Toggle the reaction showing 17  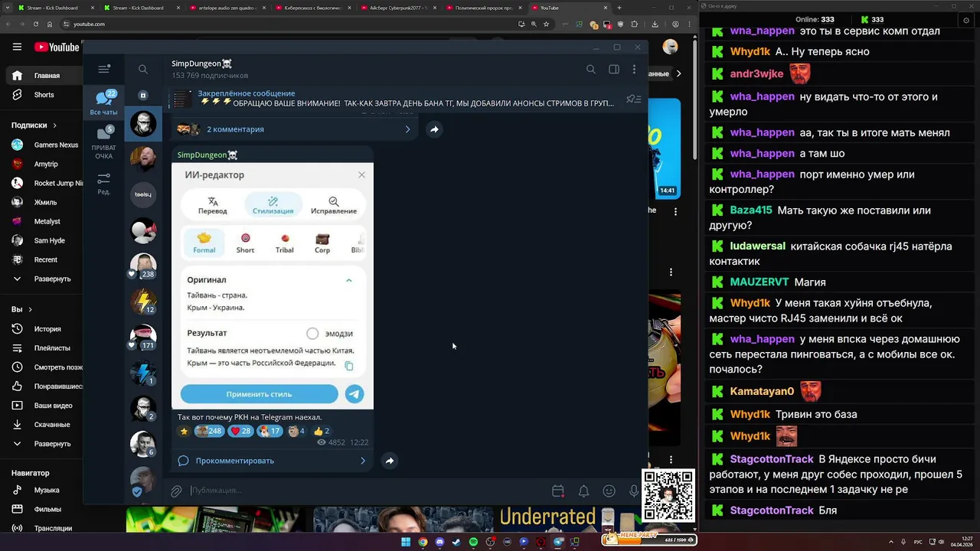[270, 431]
